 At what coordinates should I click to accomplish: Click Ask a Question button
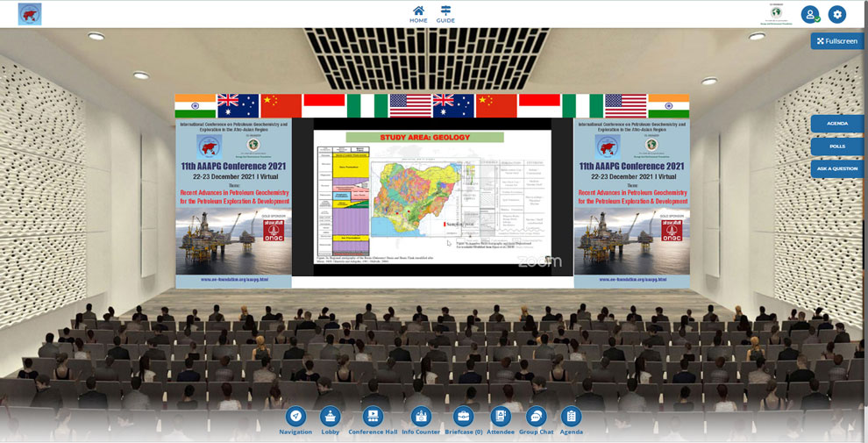(x=837, y=168)
